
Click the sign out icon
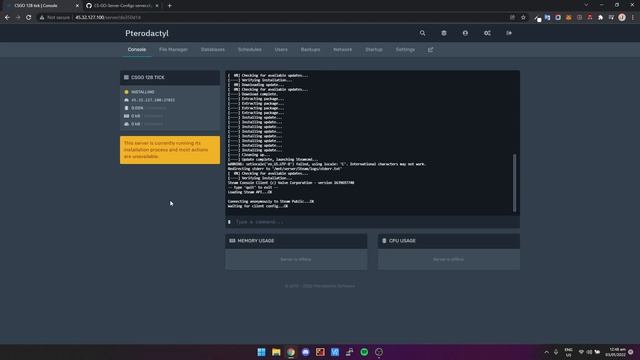(x=509, y=33)
